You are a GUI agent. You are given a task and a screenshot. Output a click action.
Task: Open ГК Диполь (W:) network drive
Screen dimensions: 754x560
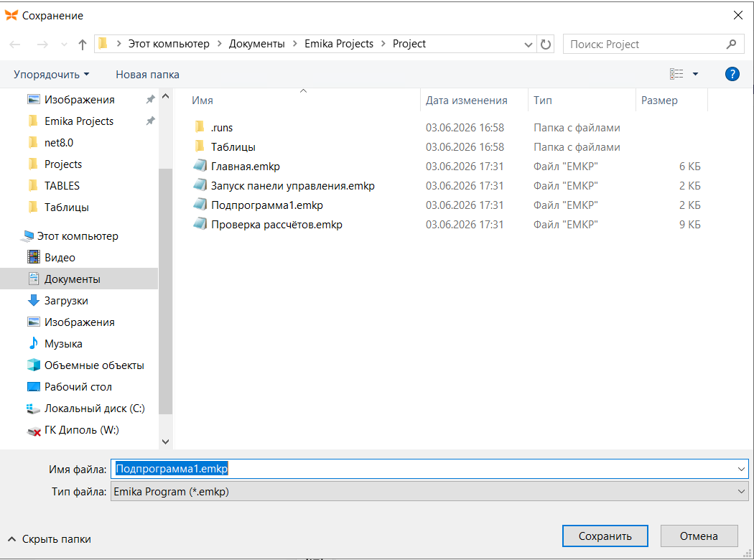(81, 430)
